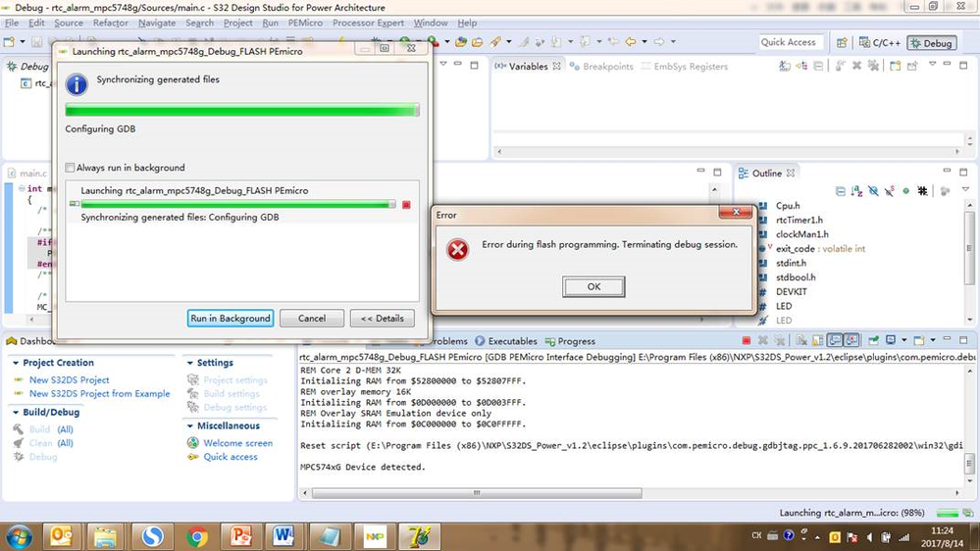Open the Refactor menu
This screenshot has width=980, height=551.
click(x=111, y=23)
